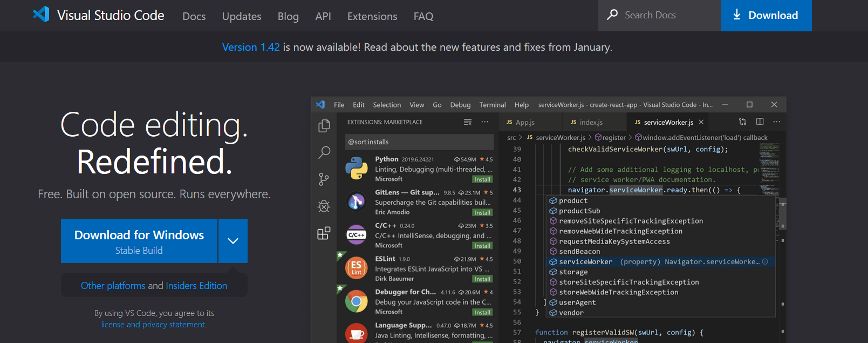868x343 pixels.
Task: Open the FAQ navigation item
Action: pyautogui.click(x=423, y=16)
